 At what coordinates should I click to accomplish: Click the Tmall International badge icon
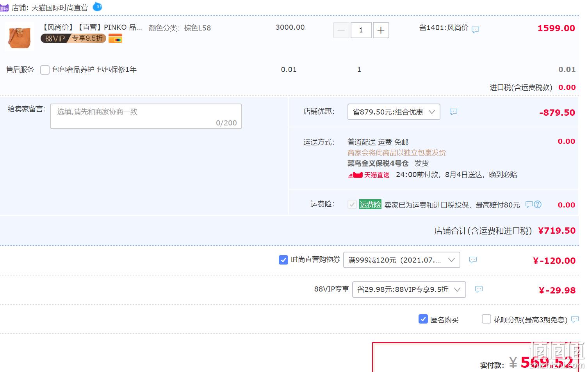[4, 7]
